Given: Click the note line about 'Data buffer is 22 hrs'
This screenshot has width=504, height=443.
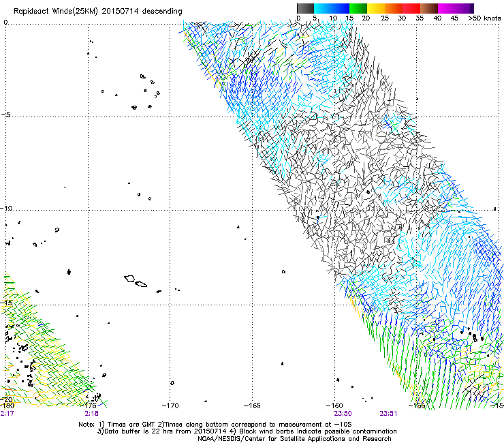Looking at the screenshot, I should pyautogui.click(x=247, y=431).
